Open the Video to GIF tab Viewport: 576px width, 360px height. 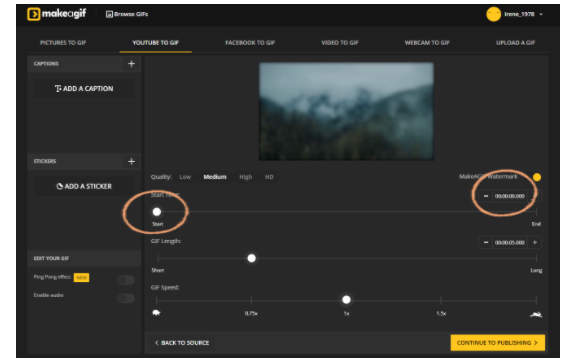[x=340, y=43]
